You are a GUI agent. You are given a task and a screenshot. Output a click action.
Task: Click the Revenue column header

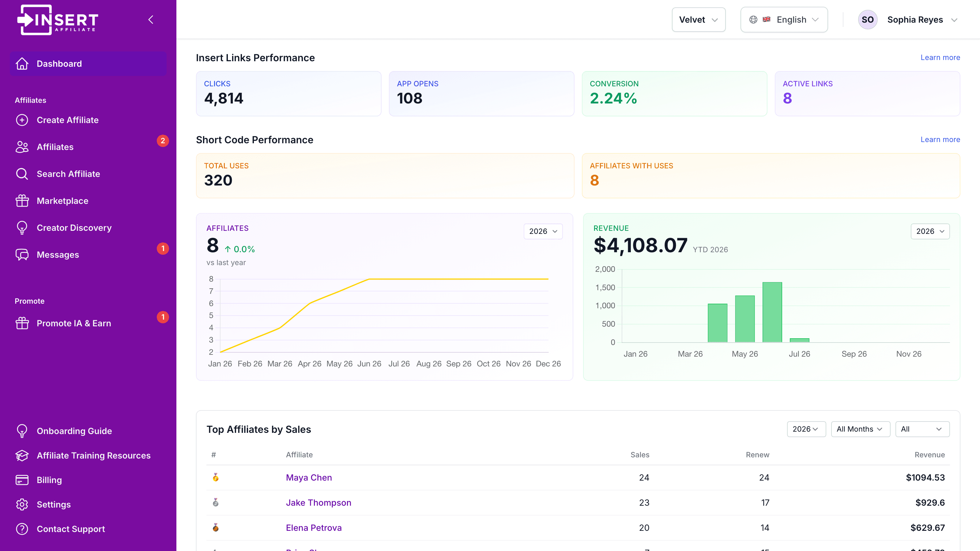(x=929, y=454)
